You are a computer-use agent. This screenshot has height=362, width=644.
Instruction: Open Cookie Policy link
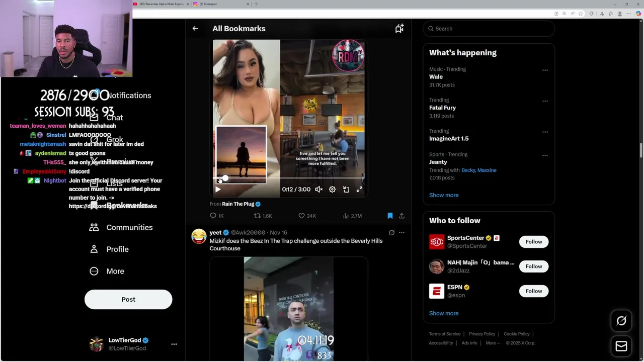pos(517,334)
